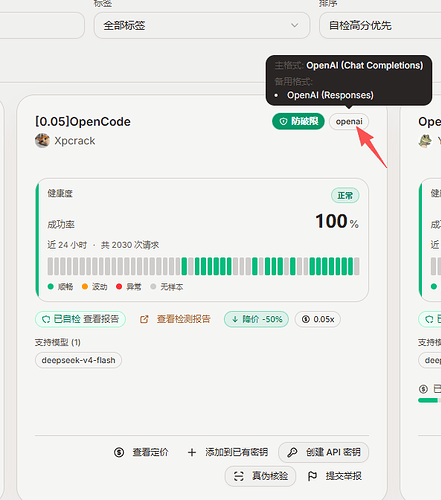Click the dollar icon next to 查看定价
The image size is (441, 500).
tap(119, 452)
